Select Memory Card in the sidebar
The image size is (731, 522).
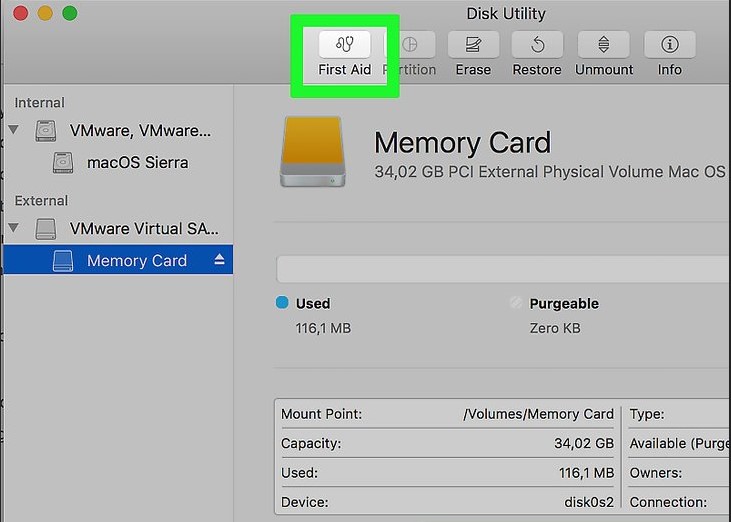(x=118, y=260)
